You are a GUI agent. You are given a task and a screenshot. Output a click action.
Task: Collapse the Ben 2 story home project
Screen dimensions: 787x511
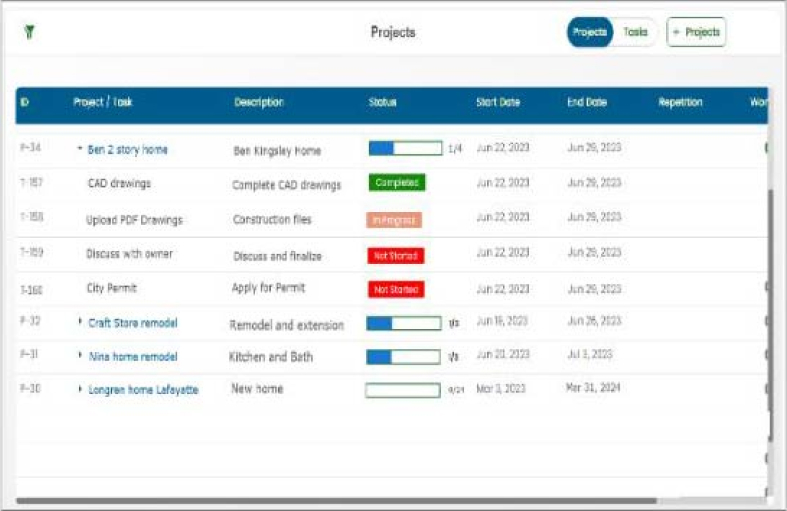click(x=79, y=149)
